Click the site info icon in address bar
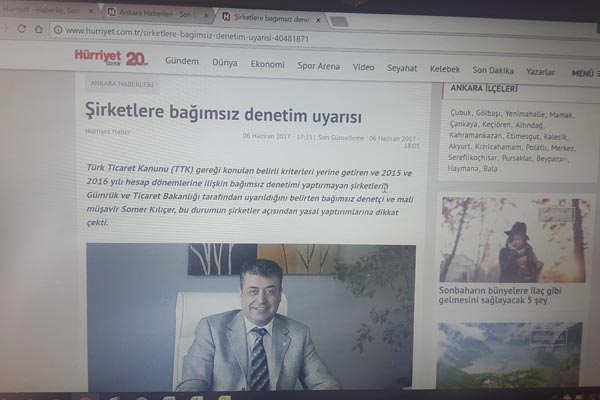600x400 pixels. 58,31
